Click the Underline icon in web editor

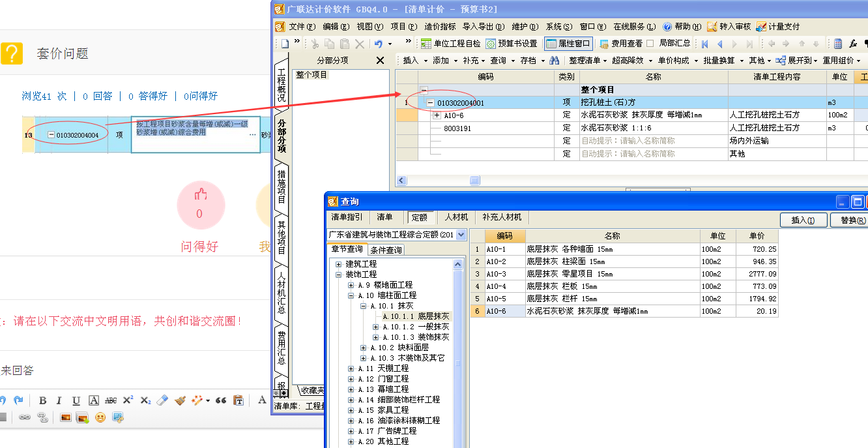(x=76, y=400)
